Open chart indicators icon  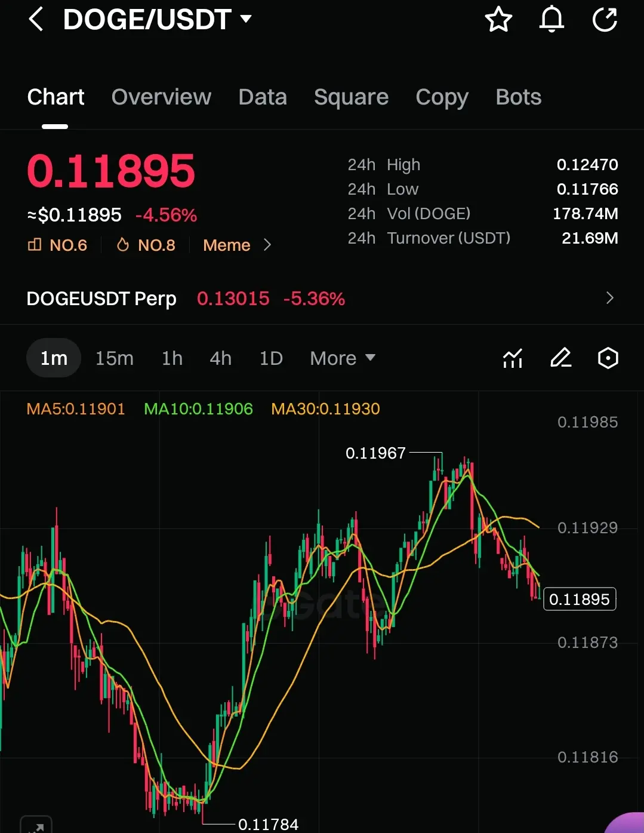(x=513, y=358)
